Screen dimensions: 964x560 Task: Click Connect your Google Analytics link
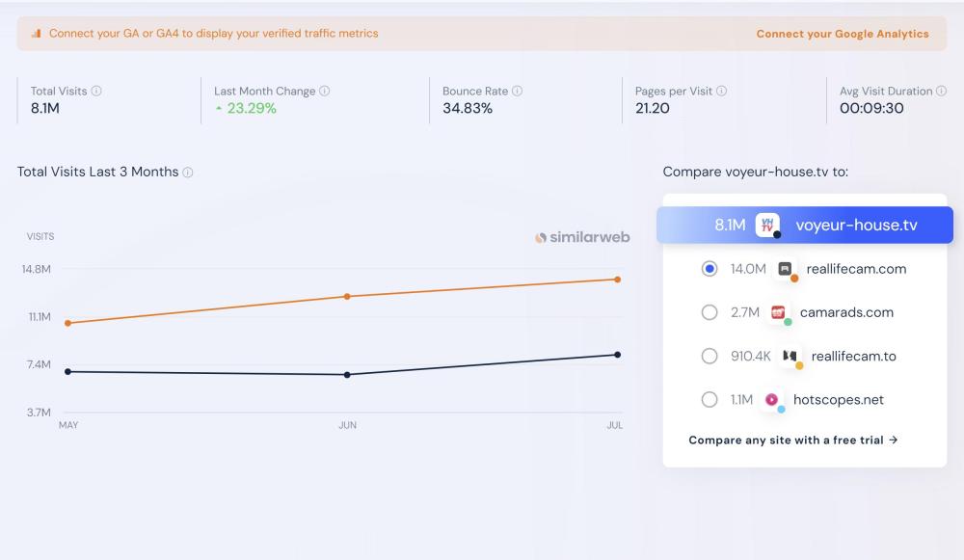click(842, 34)
